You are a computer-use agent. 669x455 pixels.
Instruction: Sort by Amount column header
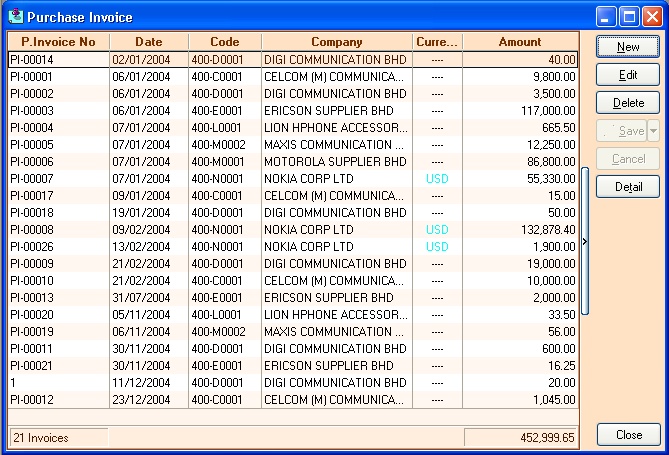click(x=520, y=42)
